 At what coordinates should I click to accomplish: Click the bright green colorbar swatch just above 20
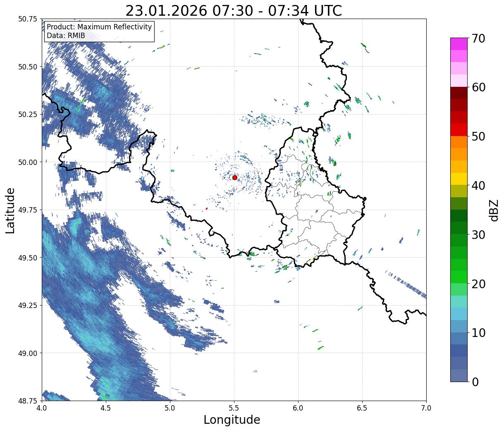(459, 277)
